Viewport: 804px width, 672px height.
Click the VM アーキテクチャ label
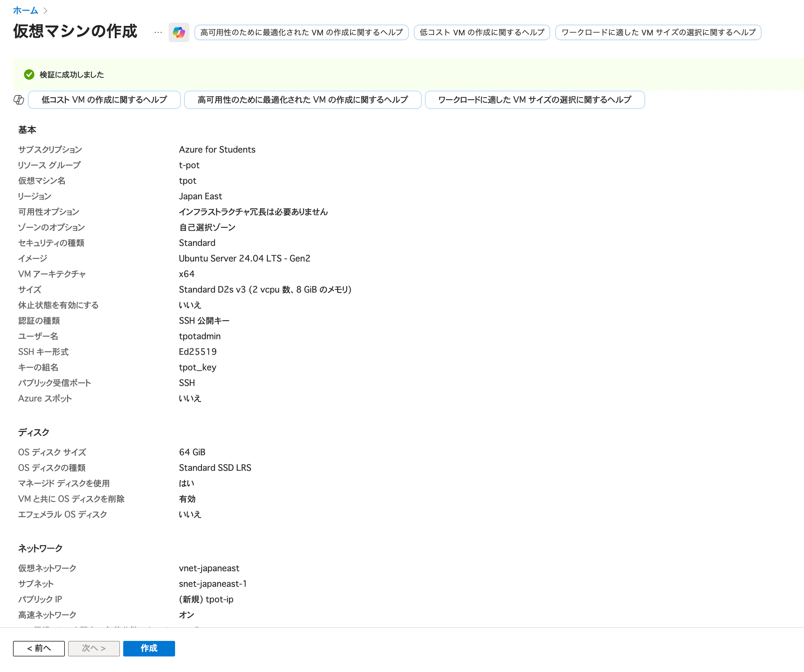pos(52,274)
